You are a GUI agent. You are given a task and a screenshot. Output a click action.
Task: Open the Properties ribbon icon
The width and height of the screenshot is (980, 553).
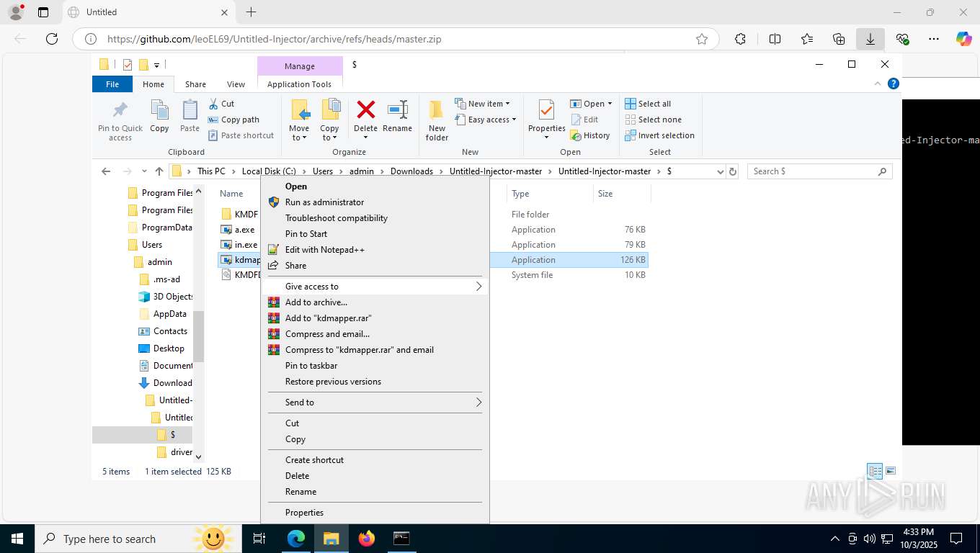546,111
